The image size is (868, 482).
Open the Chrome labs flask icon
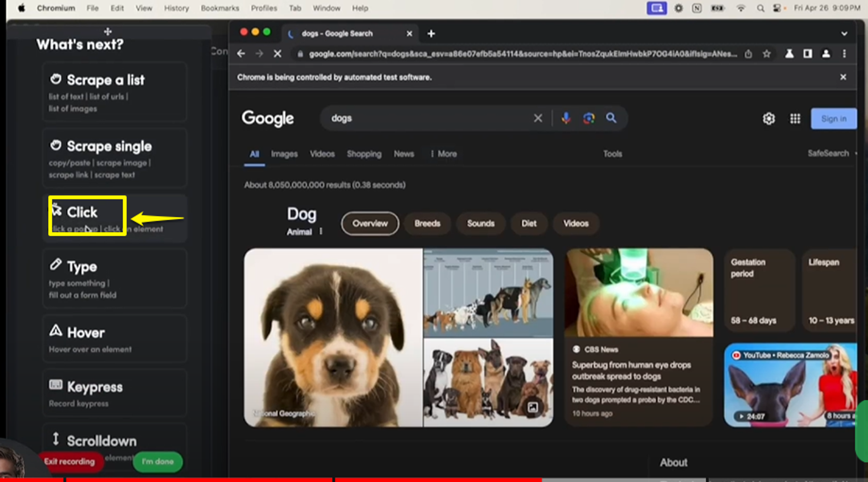[x=789, y=54]
